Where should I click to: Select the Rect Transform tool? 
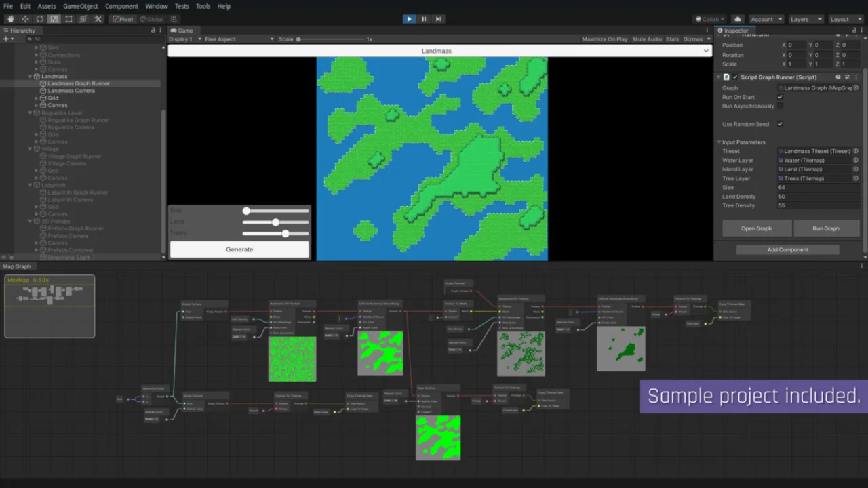click(68, 19)
